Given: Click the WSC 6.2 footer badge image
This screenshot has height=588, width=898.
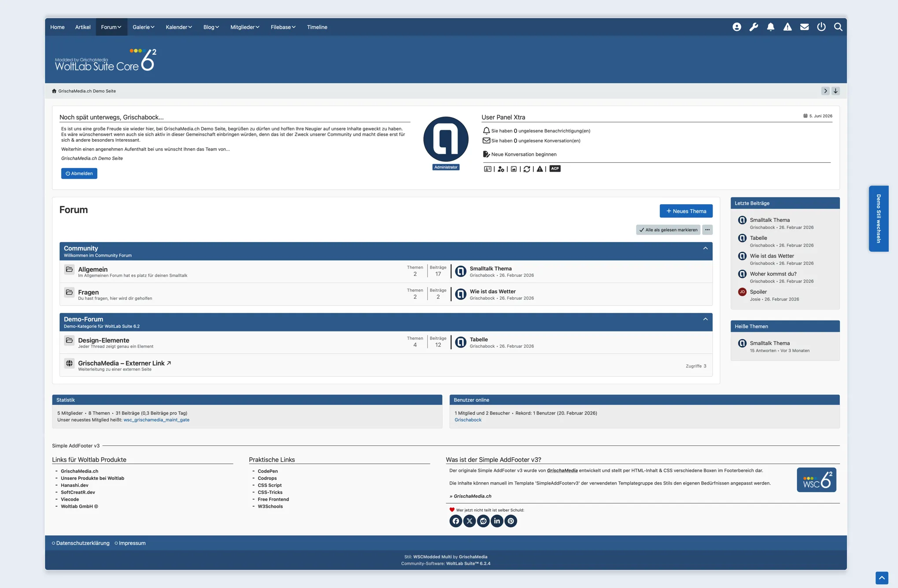Looking at the screenshot, I should (817, 480).
